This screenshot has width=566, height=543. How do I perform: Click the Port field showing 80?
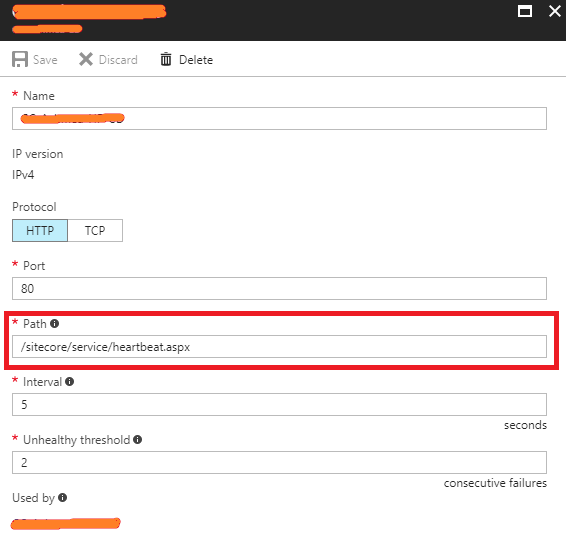click(x=279, y=288)
